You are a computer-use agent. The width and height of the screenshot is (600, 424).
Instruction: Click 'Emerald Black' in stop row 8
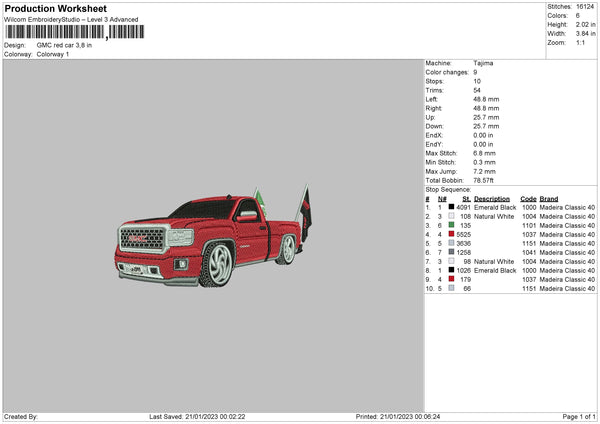pos(495,271)
